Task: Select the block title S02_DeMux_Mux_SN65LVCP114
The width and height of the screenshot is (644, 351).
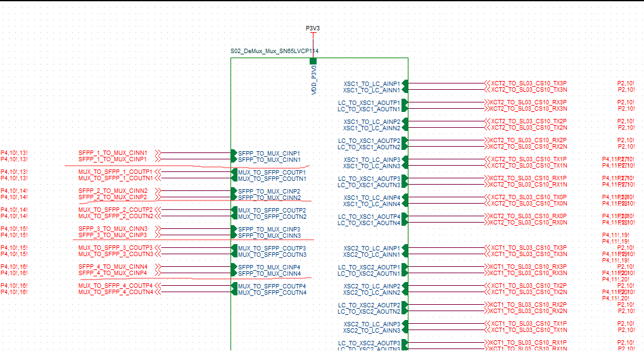Action: [274, 51]
